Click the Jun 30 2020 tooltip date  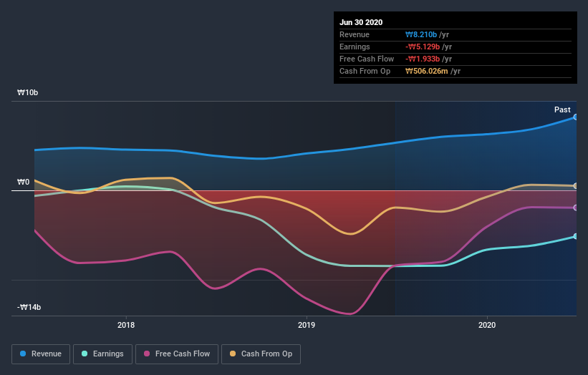pyautogui.click(x=361, y=22)
